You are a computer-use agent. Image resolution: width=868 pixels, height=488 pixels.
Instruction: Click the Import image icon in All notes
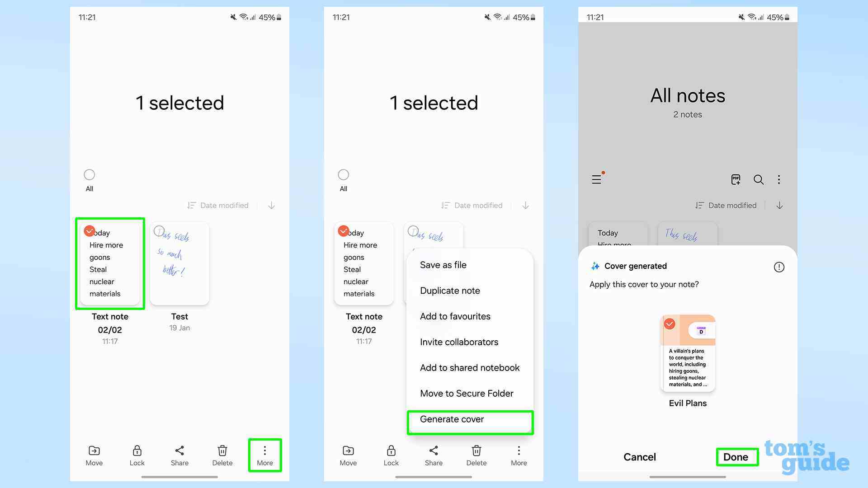(x=736, y=179)
